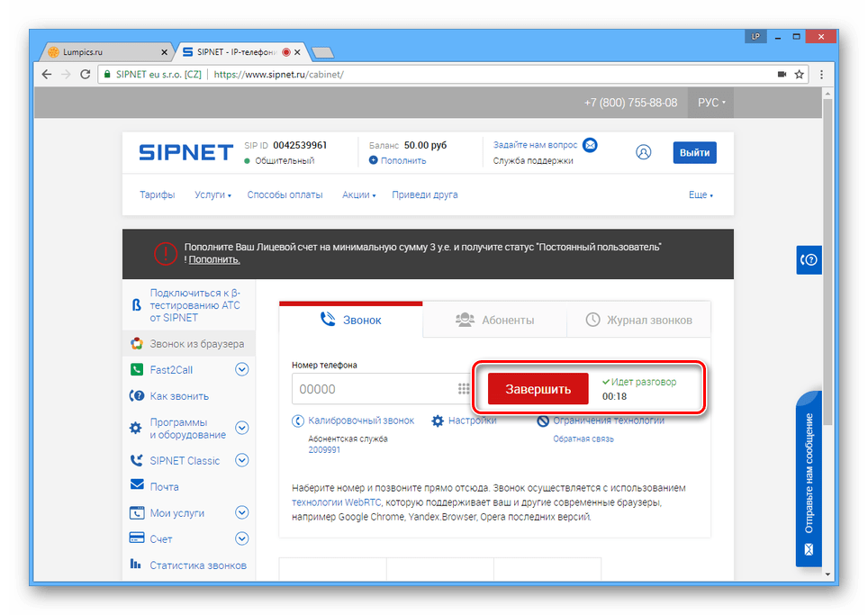The width and height of the screenshot is (868, 615).
Task: Open the Приведи друга menu item
Action: (x=425, y=194)
